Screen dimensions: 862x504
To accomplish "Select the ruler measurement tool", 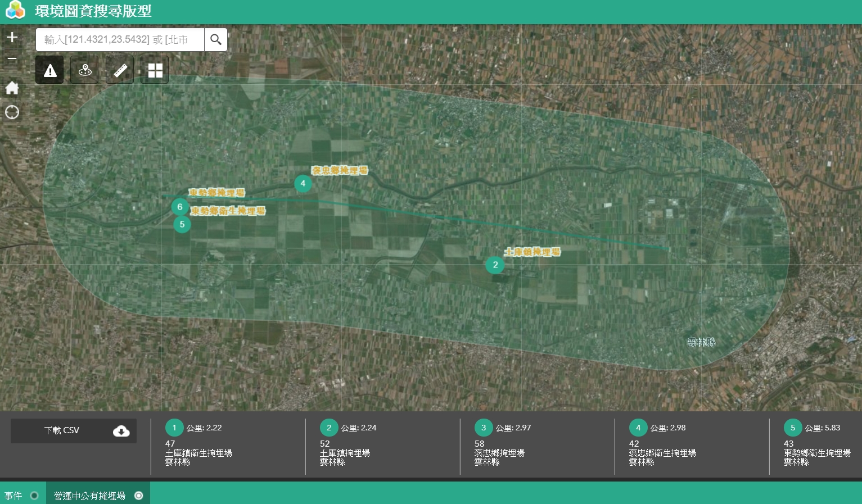I will [119, 70].
